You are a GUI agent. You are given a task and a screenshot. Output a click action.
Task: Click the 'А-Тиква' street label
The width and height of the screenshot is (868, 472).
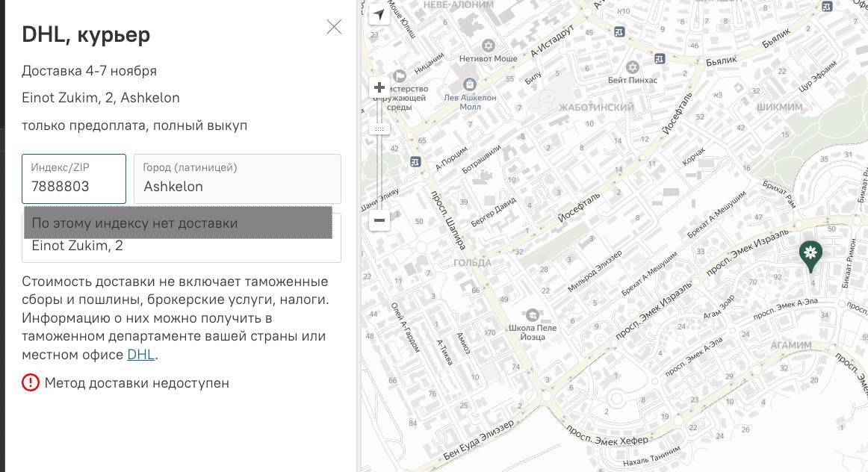point(445,353)
